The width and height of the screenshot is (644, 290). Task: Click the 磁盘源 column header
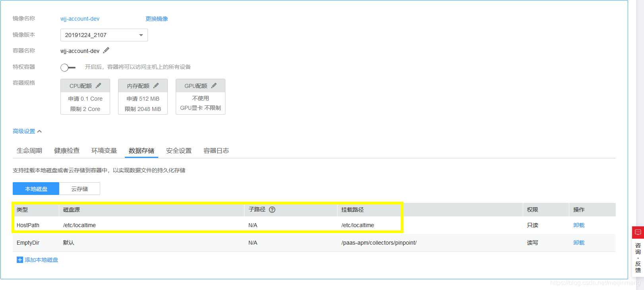[x=72, y=210]
